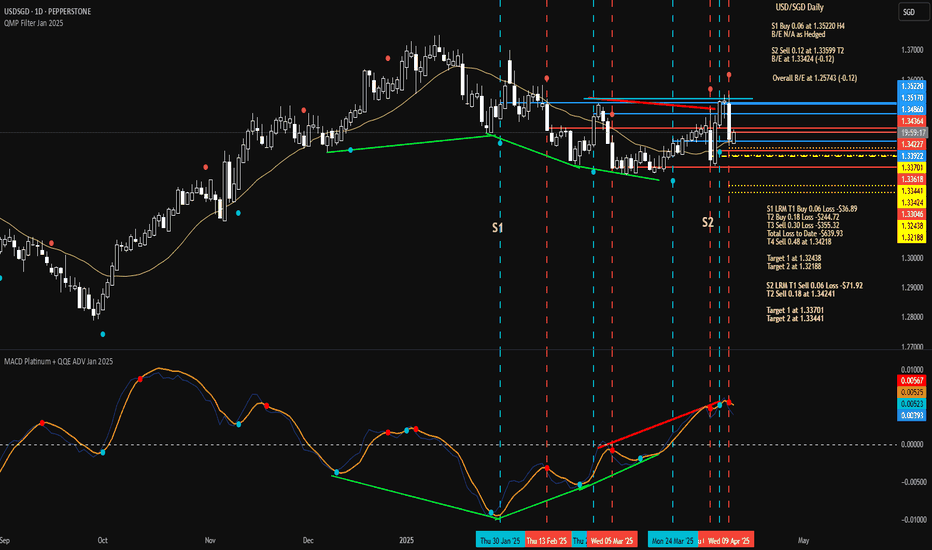Select 'Total Loss to Date -$639.93' text
The image size is (932, 550).
[805, 233]
